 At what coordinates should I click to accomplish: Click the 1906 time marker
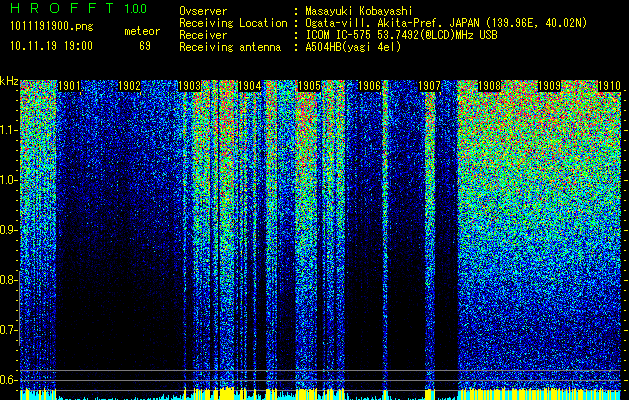pos(369,86)
